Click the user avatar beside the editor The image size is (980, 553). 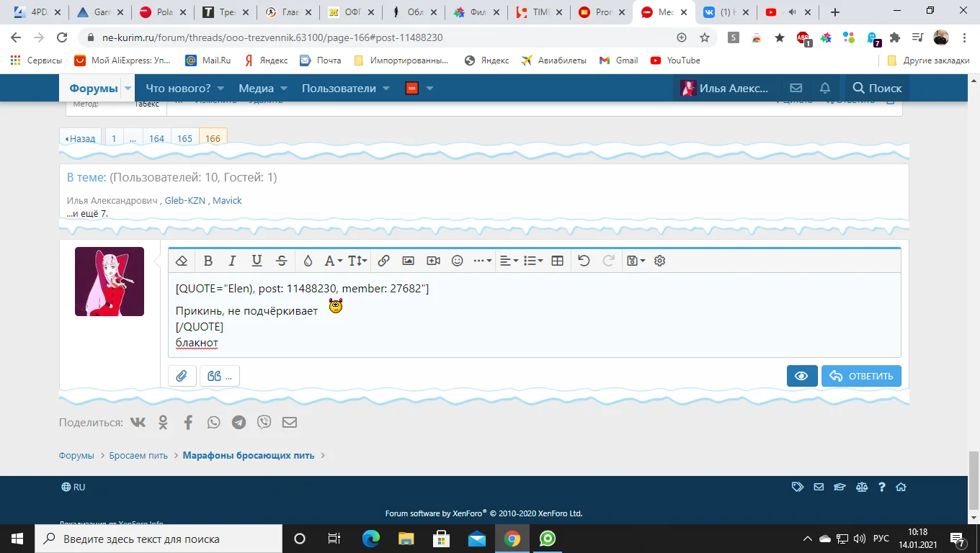pyautogui.click(x=110, y=282)
